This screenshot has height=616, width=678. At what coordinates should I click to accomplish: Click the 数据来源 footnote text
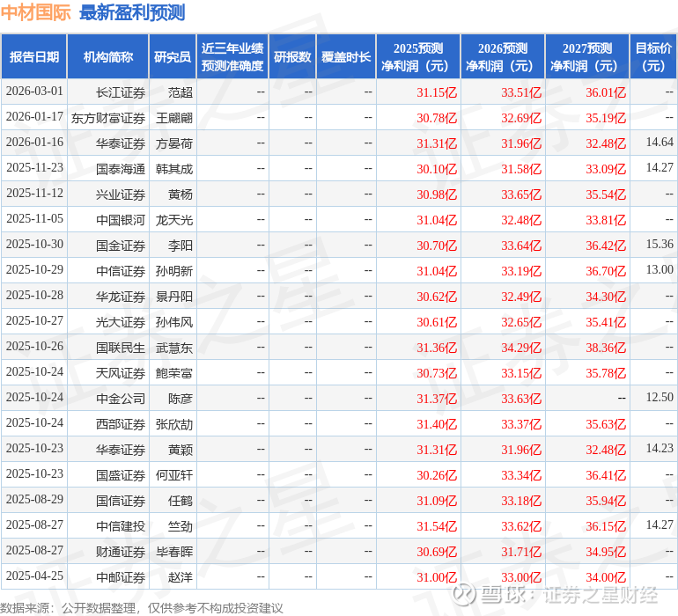[x=142, y=608]
